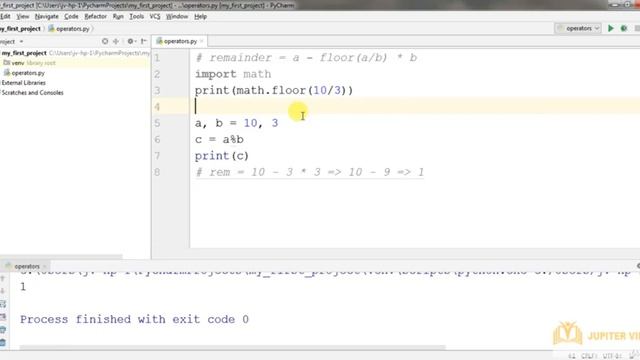Select operators.py in the project tree

pos(24,73)
